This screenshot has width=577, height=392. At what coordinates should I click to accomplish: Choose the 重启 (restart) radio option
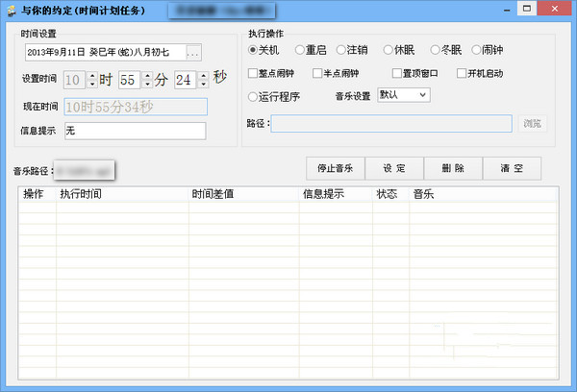[x=300, y=50]
